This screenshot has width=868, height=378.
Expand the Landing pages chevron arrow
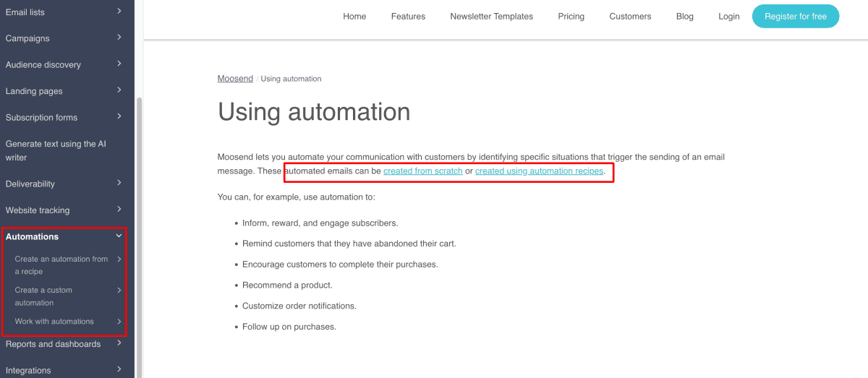[x=119, y=90]
